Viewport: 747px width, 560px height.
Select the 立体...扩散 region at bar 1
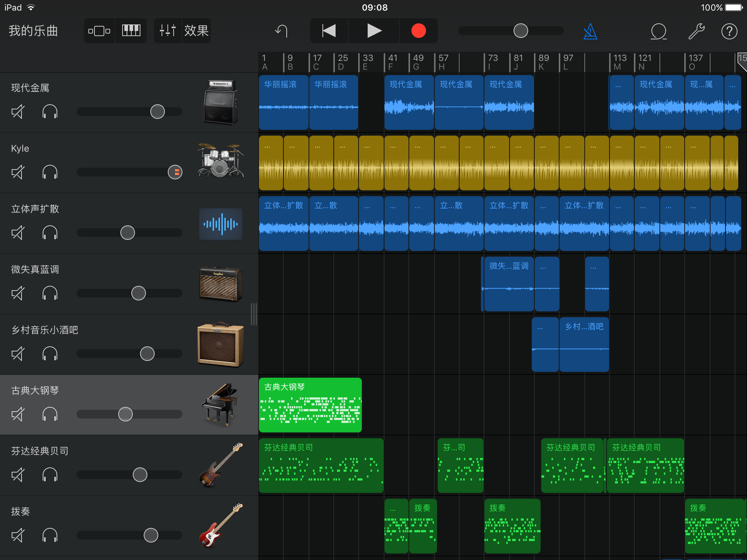284,223
